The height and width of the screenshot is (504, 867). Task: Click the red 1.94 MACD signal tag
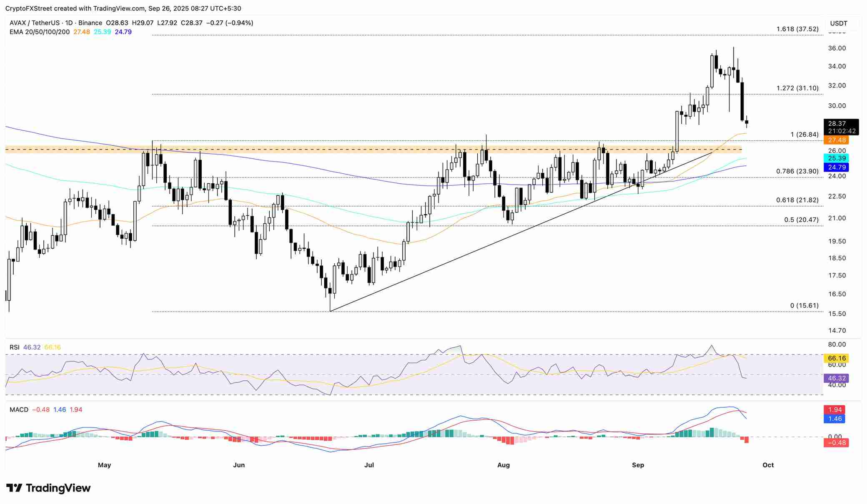click(x=834, y=410)
